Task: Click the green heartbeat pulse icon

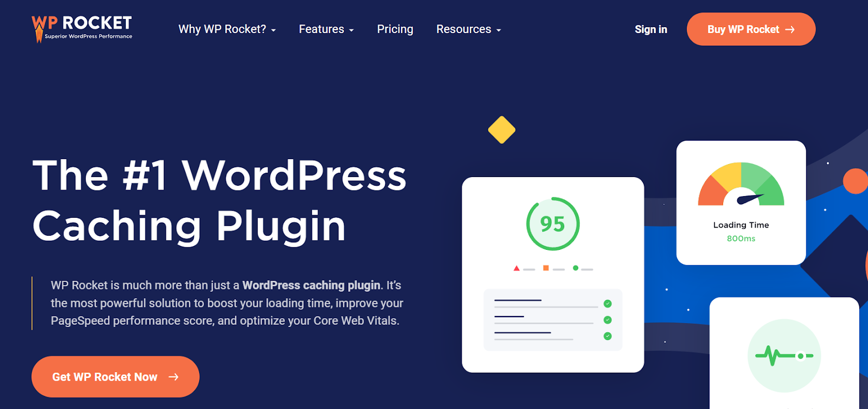Action: pos(784,356)
